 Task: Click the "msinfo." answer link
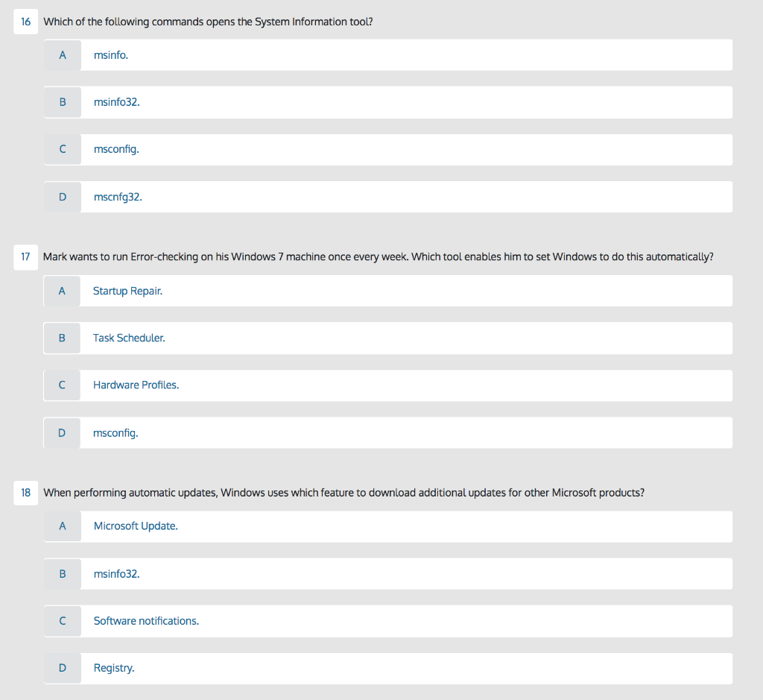point(110,54)
